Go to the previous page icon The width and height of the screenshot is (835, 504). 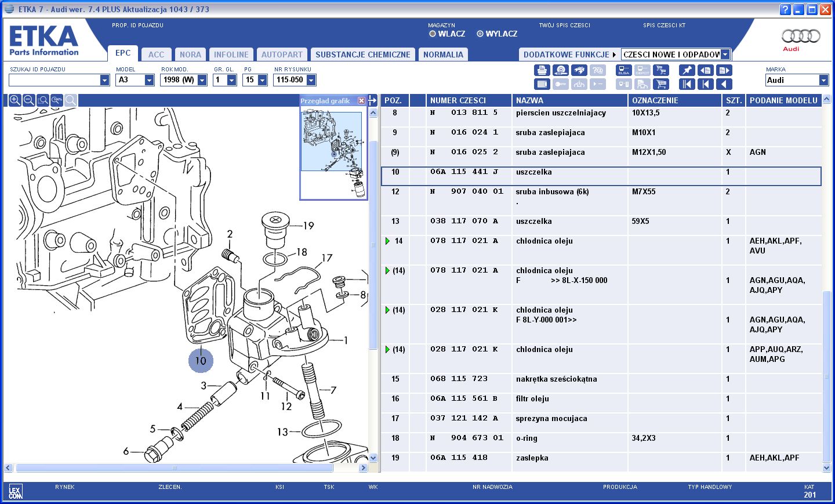pyautogui.click(x=706, y=70)
